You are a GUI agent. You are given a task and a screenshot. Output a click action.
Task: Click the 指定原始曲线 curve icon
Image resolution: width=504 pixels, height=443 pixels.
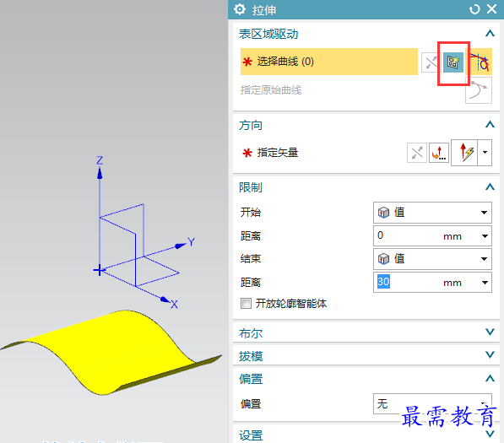[x=479, y=91]
